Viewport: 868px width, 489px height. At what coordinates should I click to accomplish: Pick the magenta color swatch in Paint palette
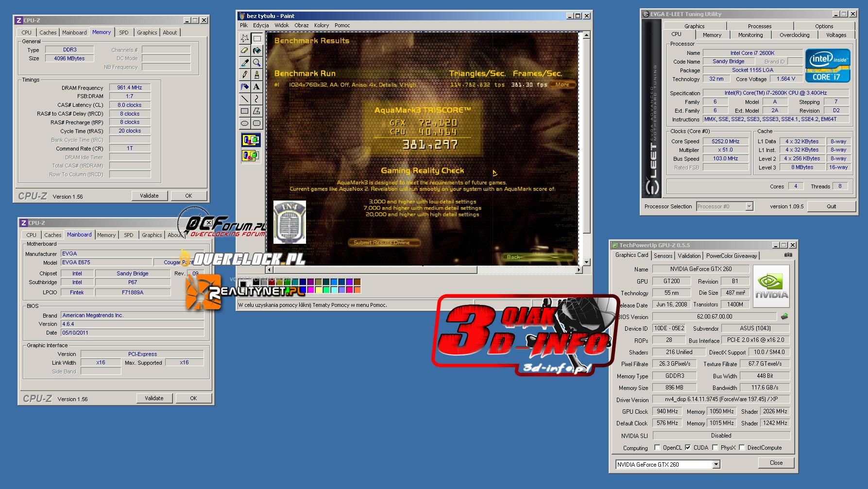[310, 290]
